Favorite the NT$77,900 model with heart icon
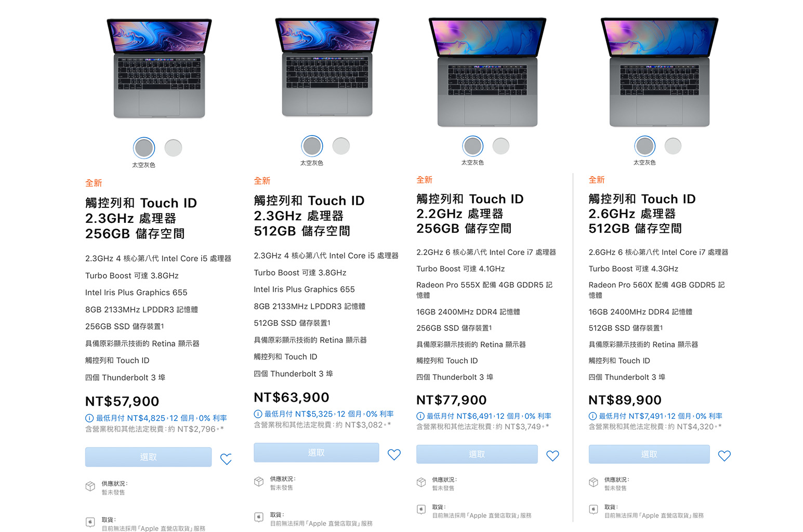Image resolution: width=803 pixels, height=532 pixels. 552,456
